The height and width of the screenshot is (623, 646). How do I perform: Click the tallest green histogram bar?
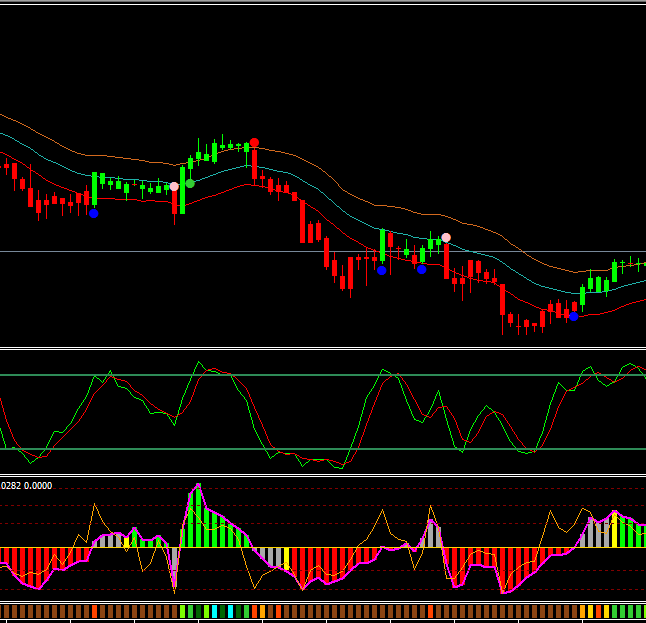point(199,515)
